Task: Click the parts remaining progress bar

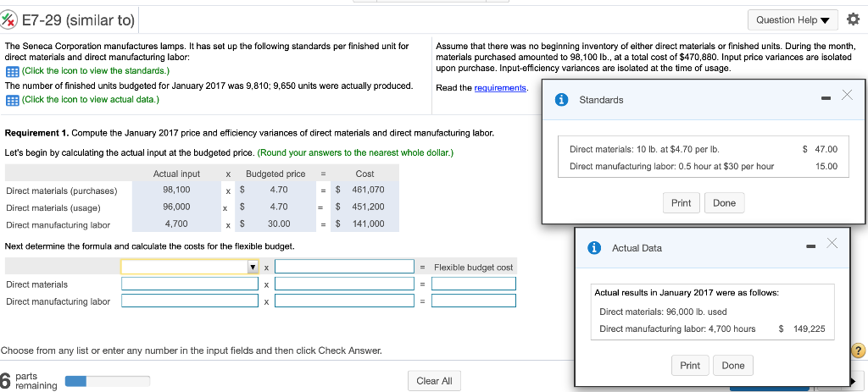Action: click(x=108, y=381)
